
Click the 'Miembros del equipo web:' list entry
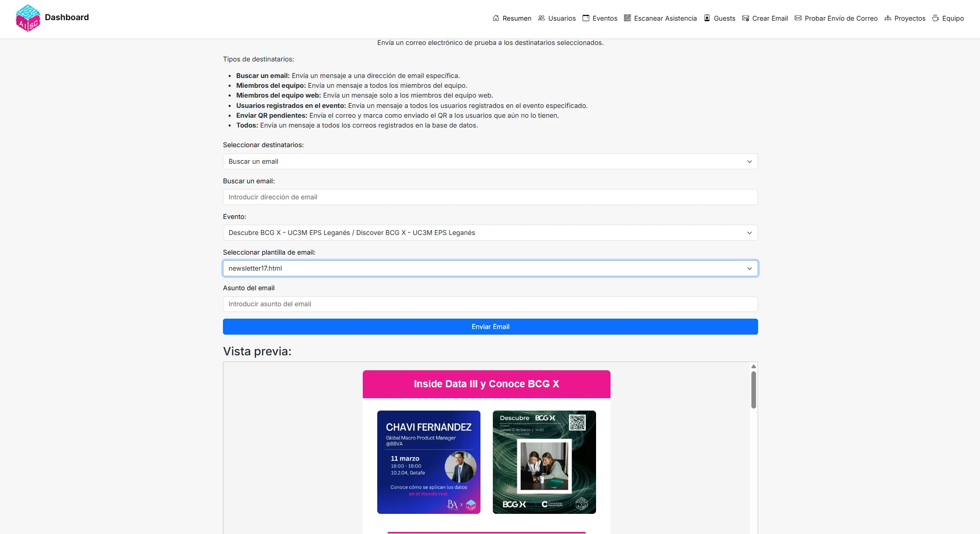click(364, 96)
